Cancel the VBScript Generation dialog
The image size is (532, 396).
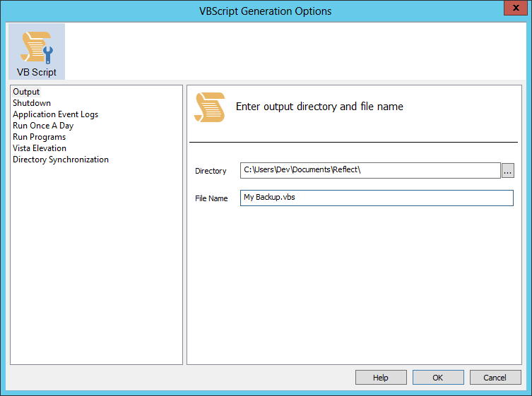pos(495,378)
